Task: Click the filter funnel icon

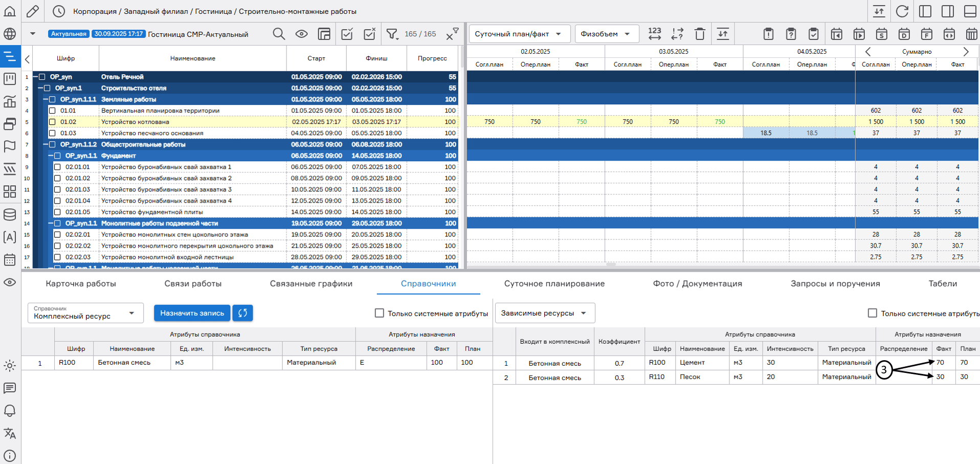Action: click(x=392, y=34)
